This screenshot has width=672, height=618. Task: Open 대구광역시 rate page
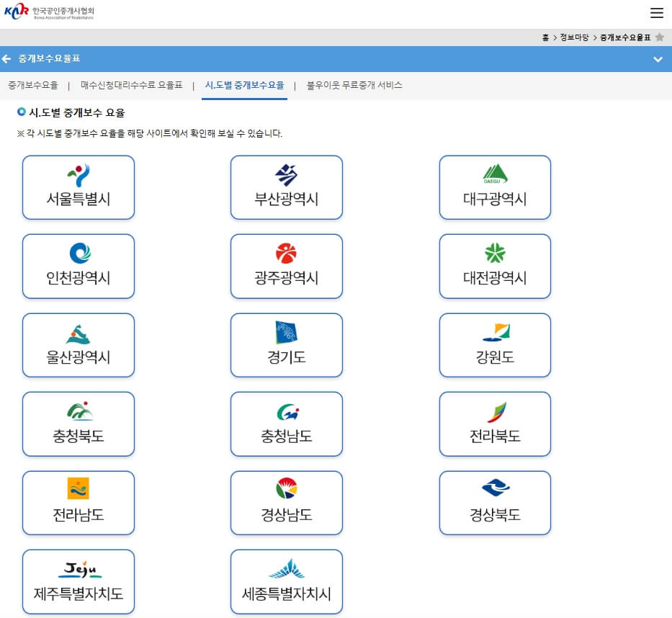tap(495, 187)
